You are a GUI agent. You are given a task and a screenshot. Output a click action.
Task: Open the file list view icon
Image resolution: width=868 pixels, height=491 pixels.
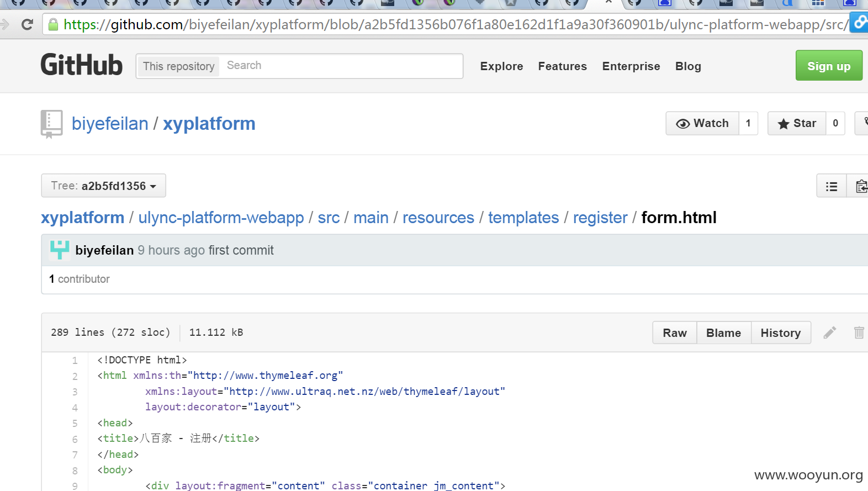tap(832, 186)
